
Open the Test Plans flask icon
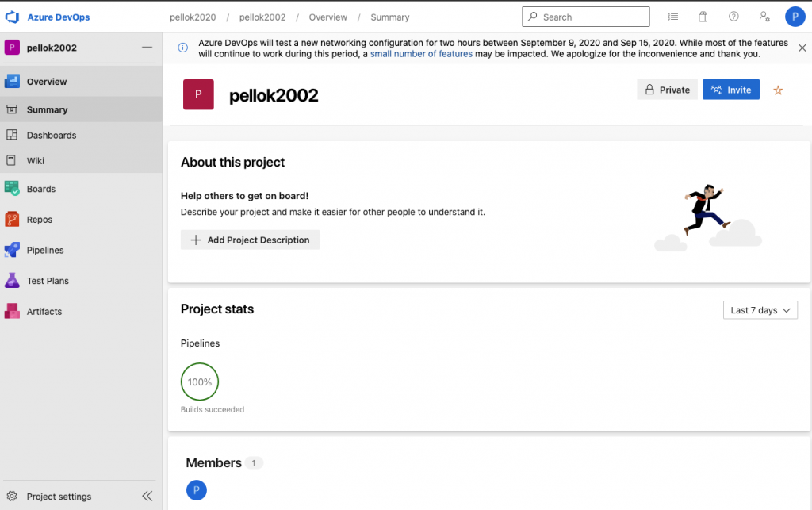[12, 281]
